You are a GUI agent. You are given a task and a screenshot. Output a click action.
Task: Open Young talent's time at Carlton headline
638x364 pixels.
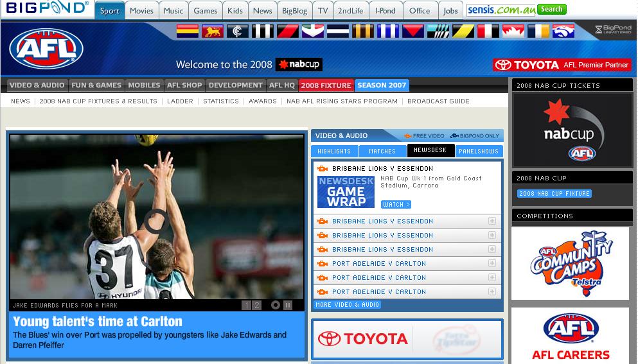click(98, 321)
